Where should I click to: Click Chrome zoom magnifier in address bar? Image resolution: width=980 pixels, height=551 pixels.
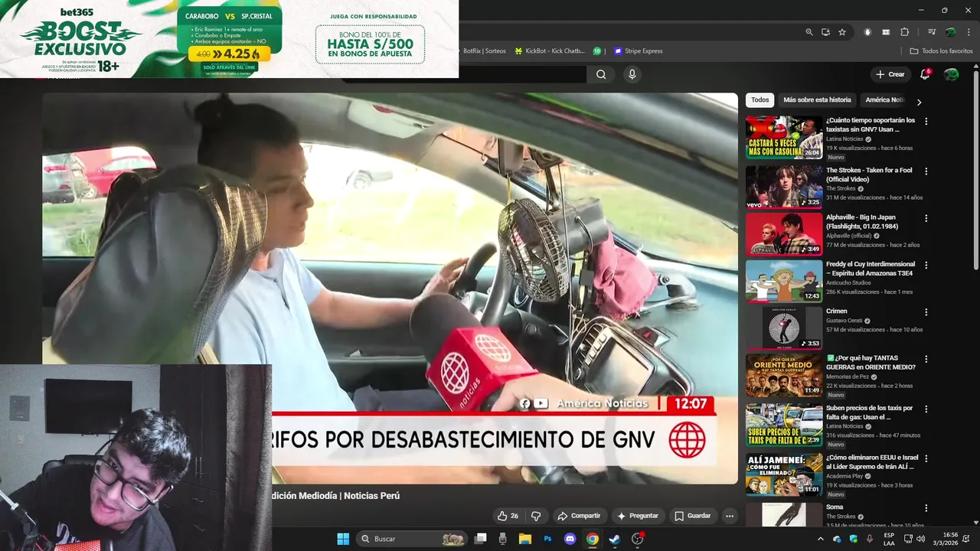(x=809, y=32)
